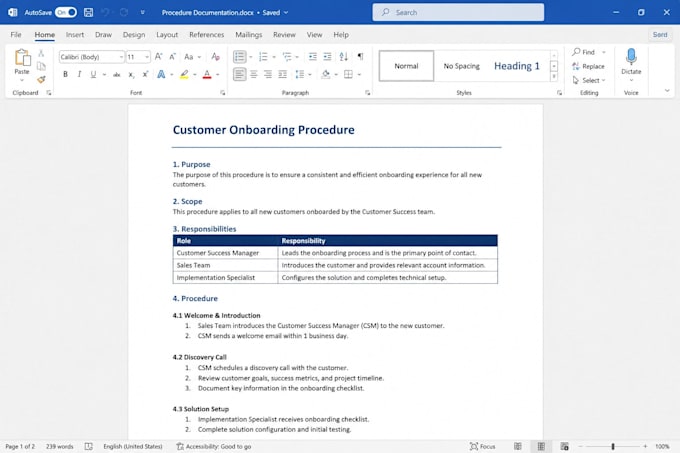
Task: Click the Shading paint bucket icon
Action: click(326, 75)
